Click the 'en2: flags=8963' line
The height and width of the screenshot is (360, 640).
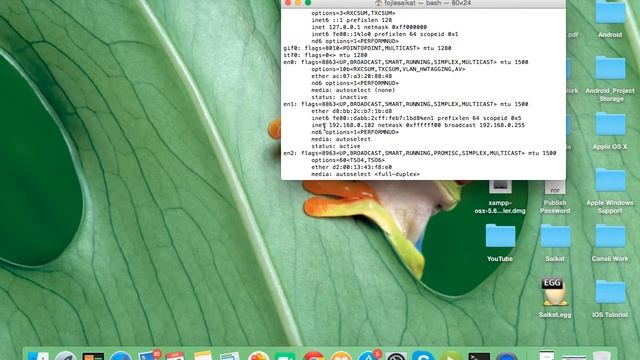coord(420,153)
